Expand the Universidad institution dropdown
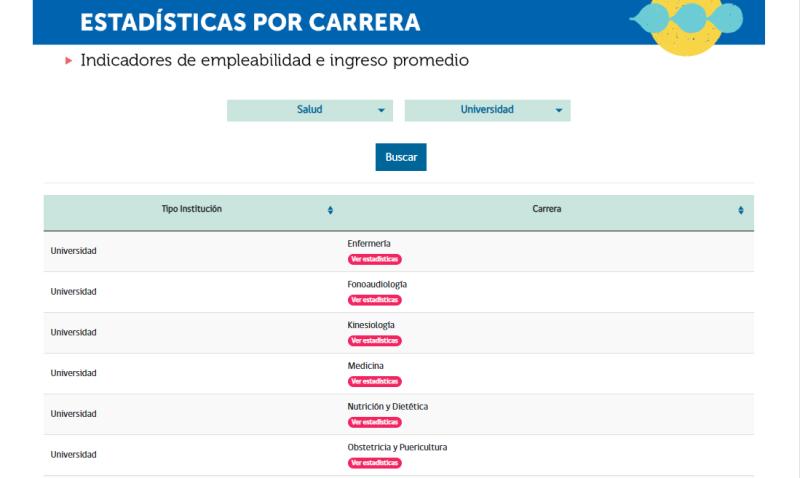Image resolution: width=800 pixels, height=478 pixels. pos(487,110)
